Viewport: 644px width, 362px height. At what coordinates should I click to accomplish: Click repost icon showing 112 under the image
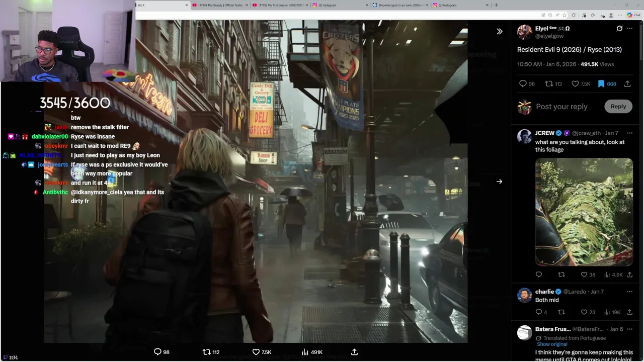pyautogui.click(x=211, y=352)
